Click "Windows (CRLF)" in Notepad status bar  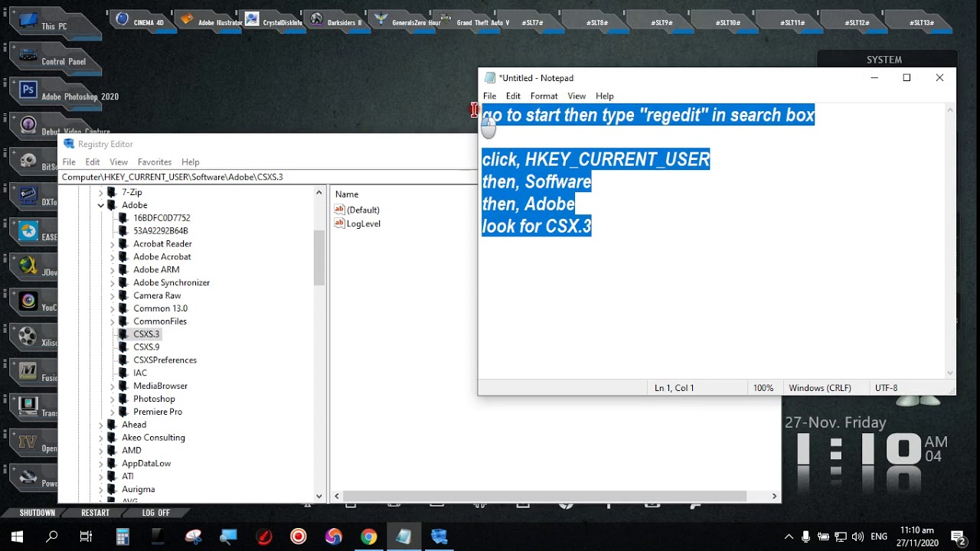pos(820,388)
